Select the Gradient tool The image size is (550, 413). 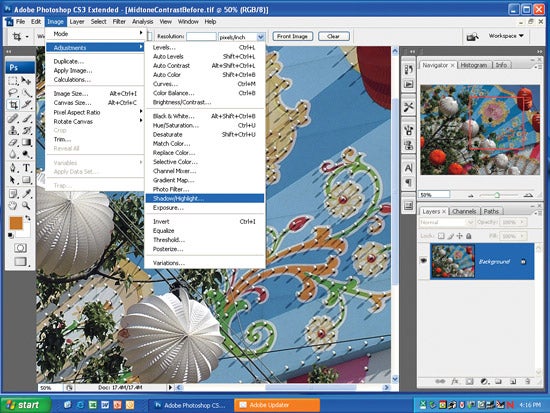click(26, 142)
